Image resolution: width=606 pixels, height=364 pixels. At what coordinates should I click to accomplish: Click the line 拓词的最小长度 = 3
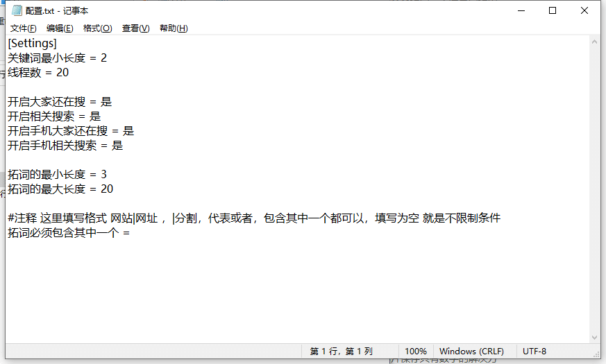coord(57,175)
